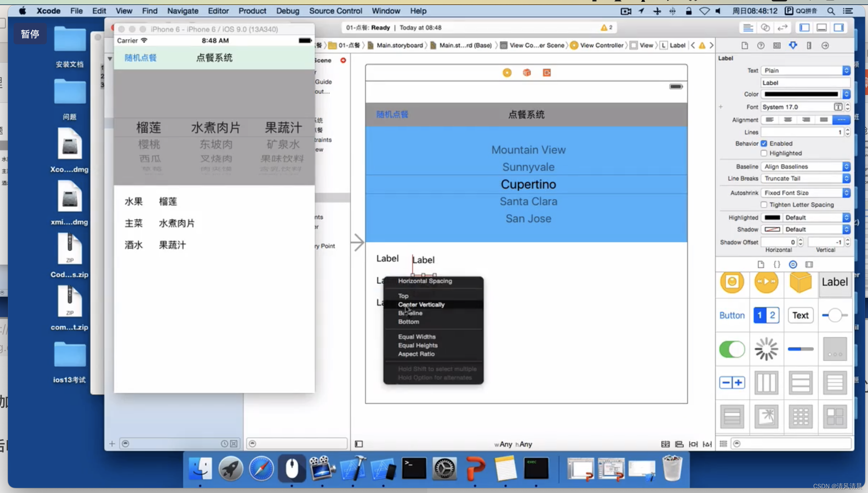Screen dimensions: 868x493
Task: Open the Attributes inspector tab
Action: pos(793,45)
